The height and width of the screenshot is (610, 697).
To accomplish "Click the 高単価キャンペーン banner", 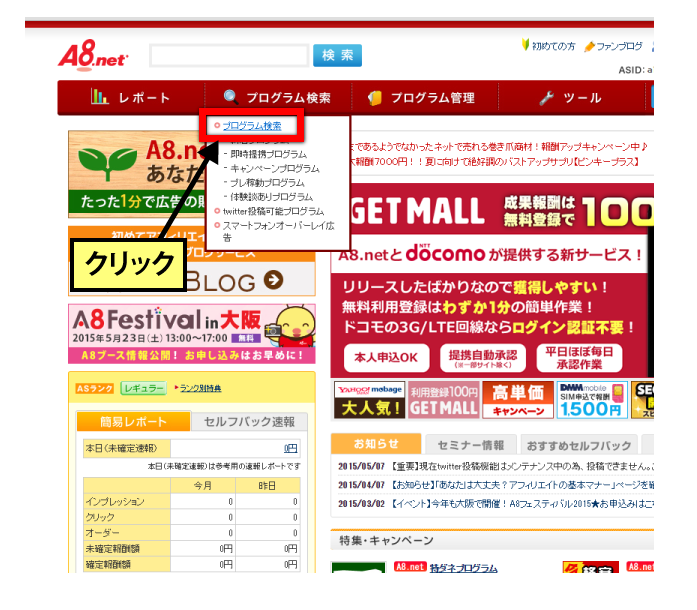I will click(518, 400).
